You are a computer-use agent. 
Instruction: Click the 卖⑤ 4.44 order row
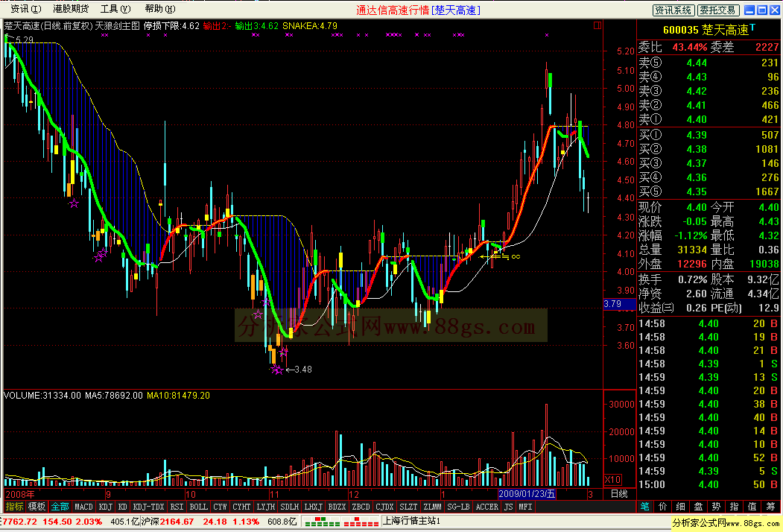709,63
